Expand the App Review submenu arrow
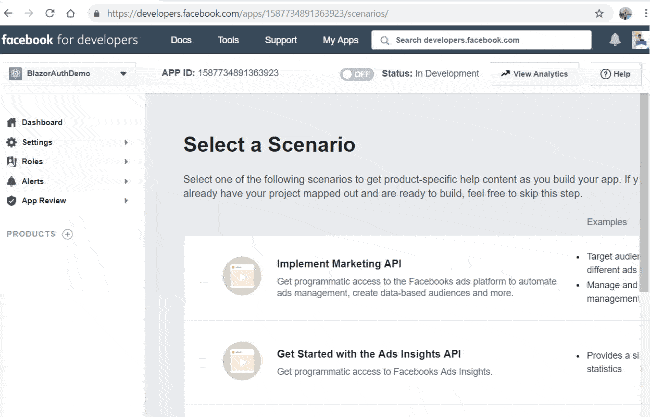Screen dimensions: 650x417 coord(126,200)
